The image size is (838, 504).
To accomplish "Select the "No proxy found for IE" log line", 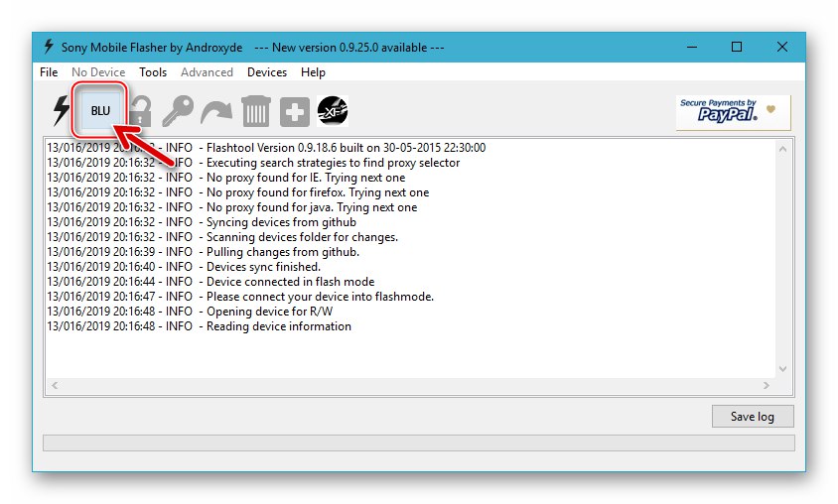I will click(x=226, y=178).
